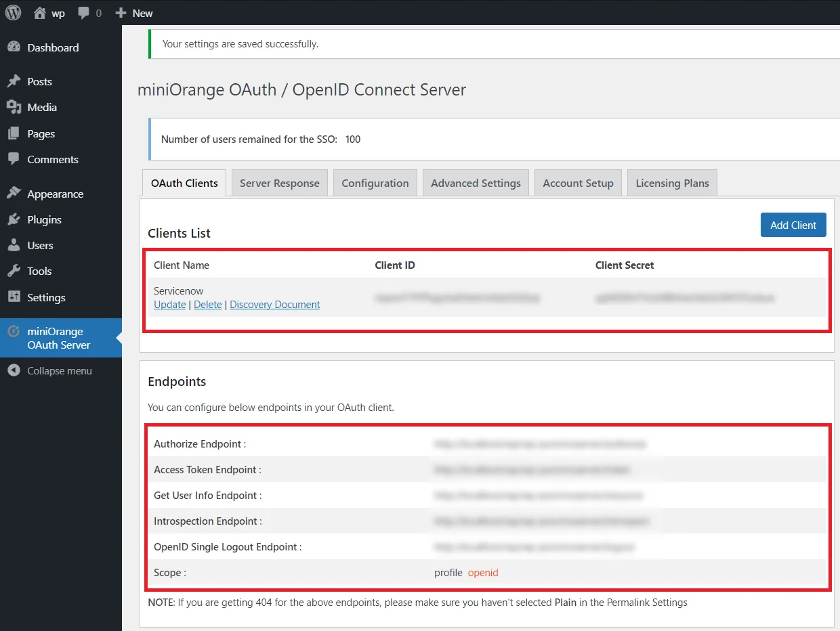Click the miniOrange OAuth Server icon
Viewport: 840px width, 631px height.
[x=14, y=332]
